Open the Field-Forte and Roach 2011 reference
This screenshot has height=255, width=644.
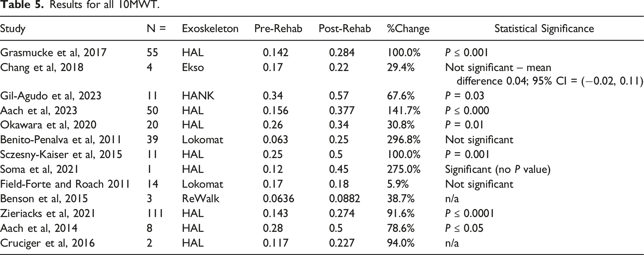tap(65, 184)
